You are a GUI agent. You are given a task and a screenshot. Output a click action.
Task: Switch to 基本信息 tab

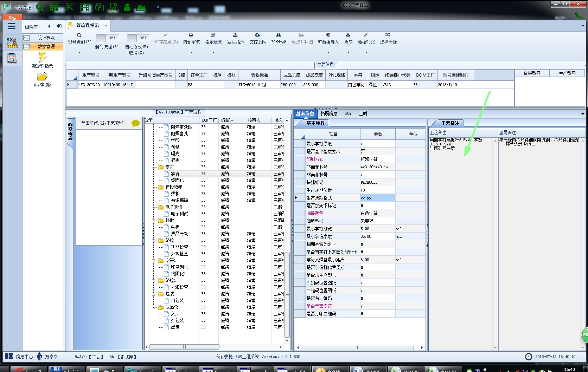coord(305,113)
